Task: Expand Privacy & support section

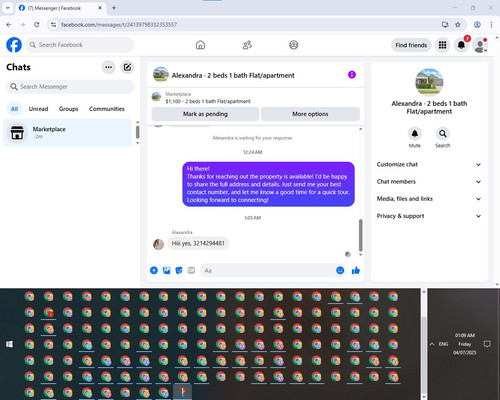Action: tap(429, 216)
